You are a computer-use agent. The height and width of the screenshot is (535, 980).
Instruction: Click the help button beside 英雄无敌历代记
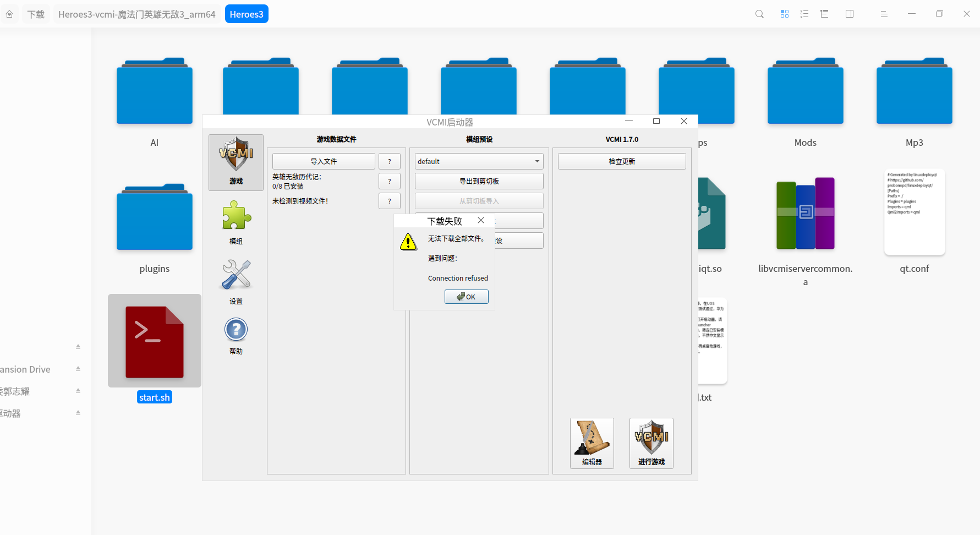390,181
